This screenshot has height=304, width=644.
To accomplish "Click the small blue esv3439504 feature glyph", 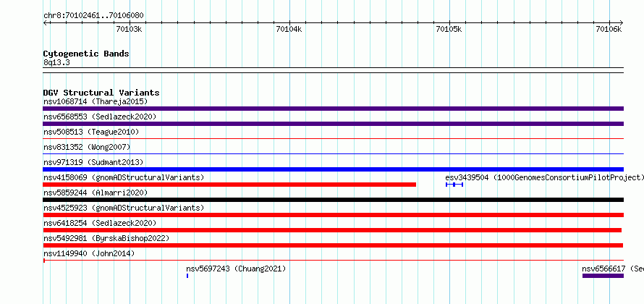I will [x=454, y=185].
